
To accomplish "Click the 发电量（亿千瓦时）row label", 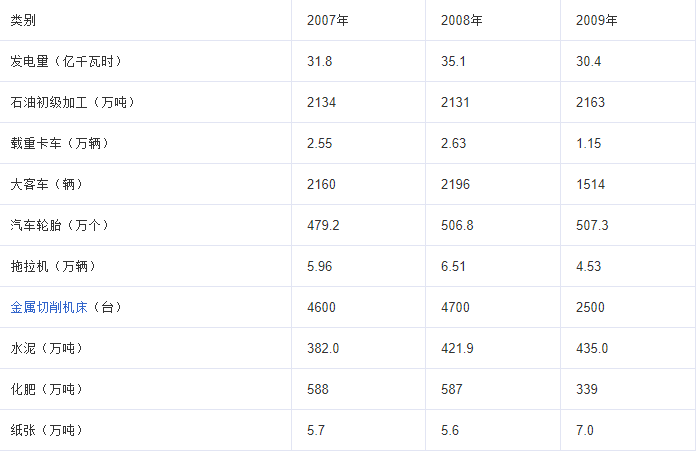I will pyautogui.click(x=66, y=61).
